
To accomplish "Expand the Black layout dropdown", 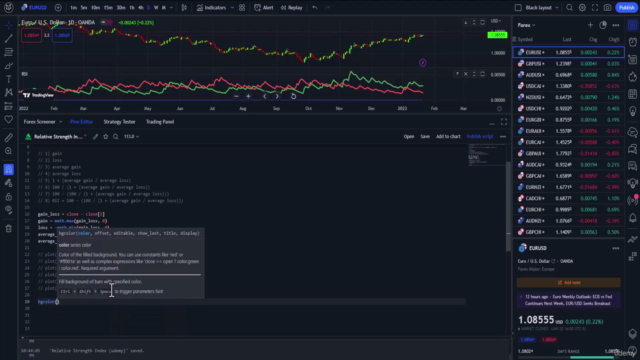I will coord(557,7).
